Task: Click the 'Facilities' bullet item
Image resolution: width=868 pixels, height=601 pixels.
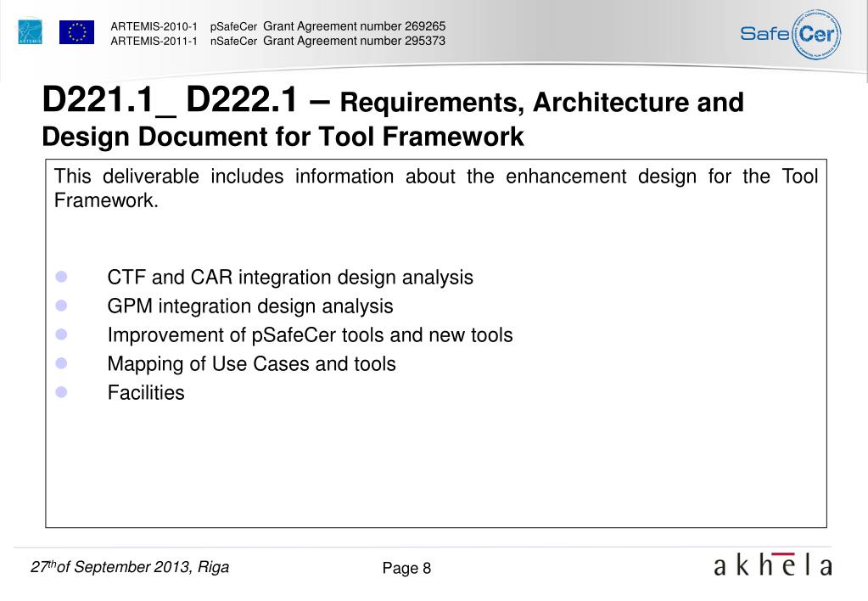Action: (x=146, y=392)
